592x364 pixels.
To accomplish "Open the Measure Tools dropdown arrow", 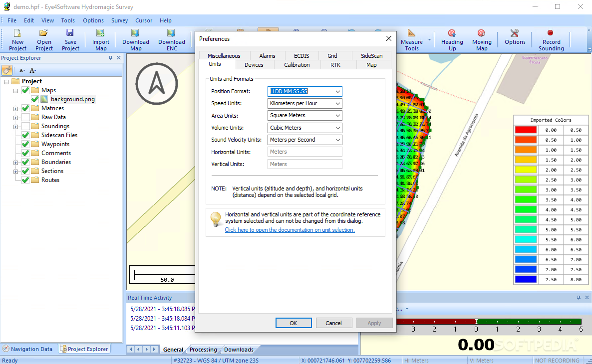I will point(429,39).
